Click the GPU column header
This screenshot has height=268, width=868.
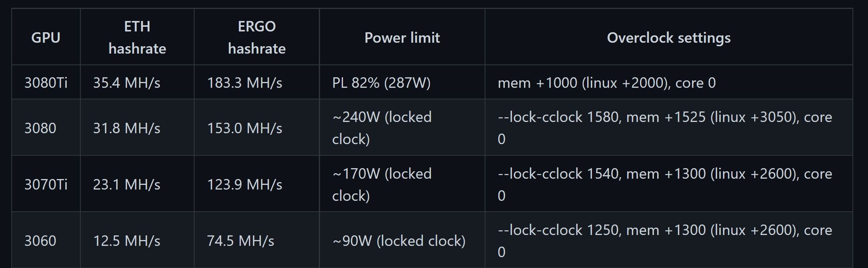pyautogui.click(x=46, y=38)
